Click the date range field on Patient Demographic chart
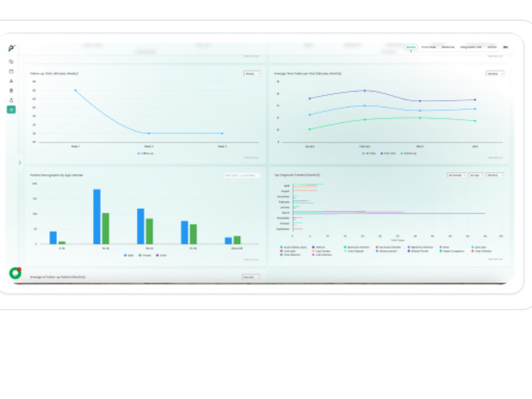The image size is (532, 399). click(242, 175)
